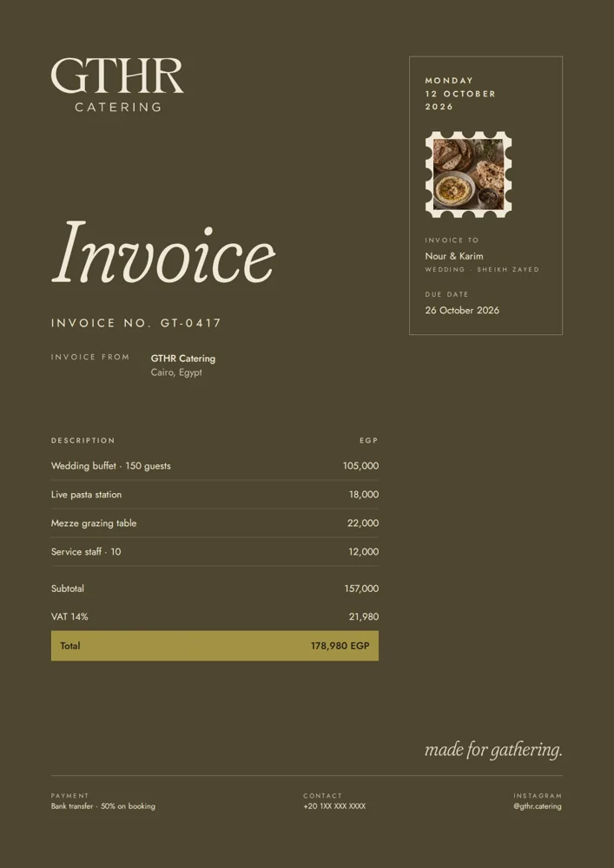Click the VAT 14% label
Image resolution: width=614 pixels, height=868 pixels.
coord(69,616)
